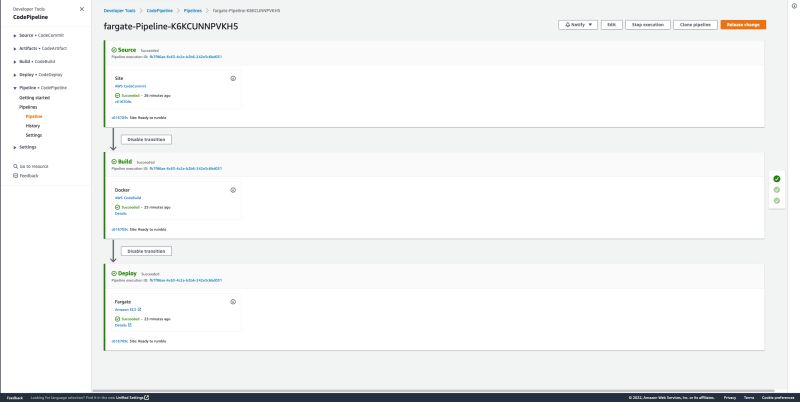Viewport: 800px width, 402px height.
Task: Click Feedback in the footer bar
Action: pyautogui.click(x=15, y=397)
